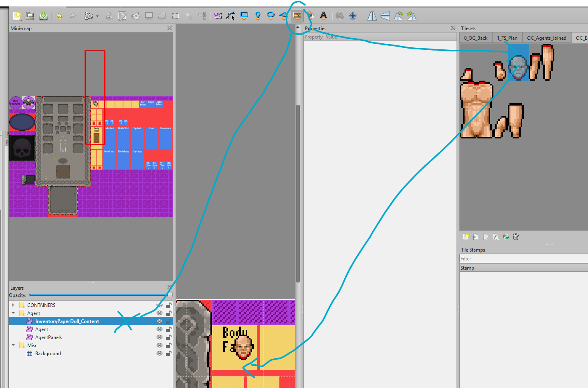Select the Insert Tile tool
Image resolution: width=588 pixels, height=388 pixels.
(297, 16)
